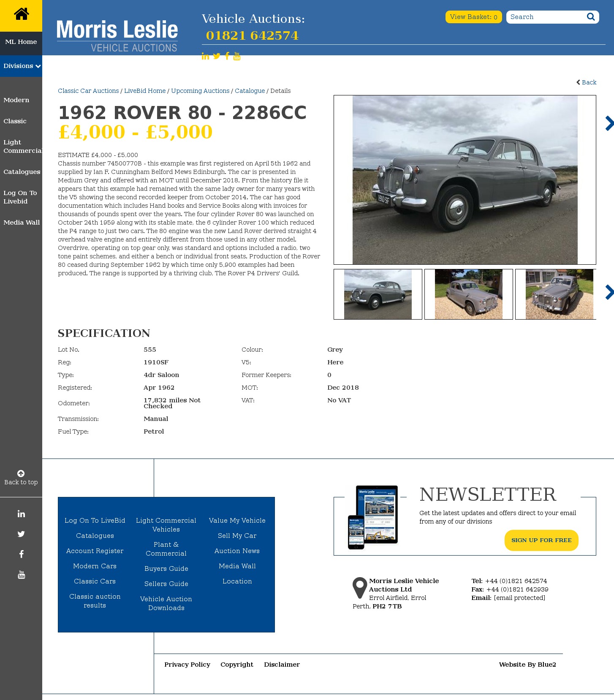This screenshot has width=614, height=700.
Task: Open footer Catalogues link
Action: click(x=95, y=536)
